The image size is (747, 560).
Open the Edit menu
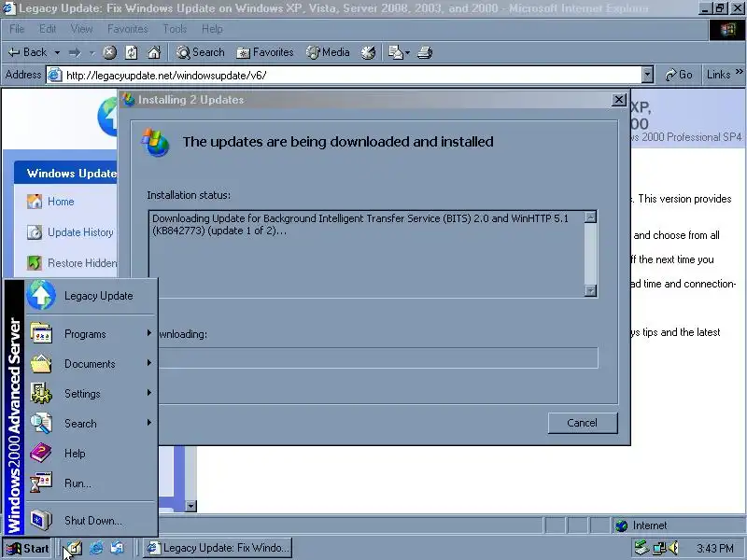pos(48,29)
